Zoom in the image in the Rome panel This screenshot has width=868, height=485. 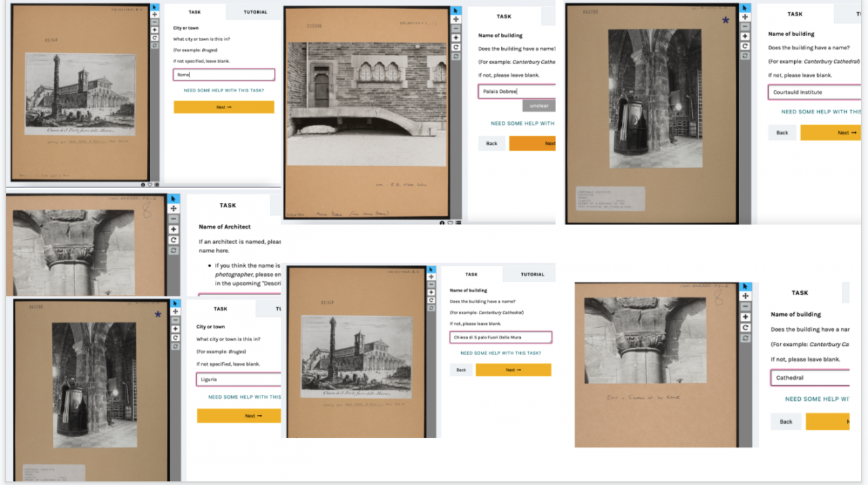(x=155, y=30)
